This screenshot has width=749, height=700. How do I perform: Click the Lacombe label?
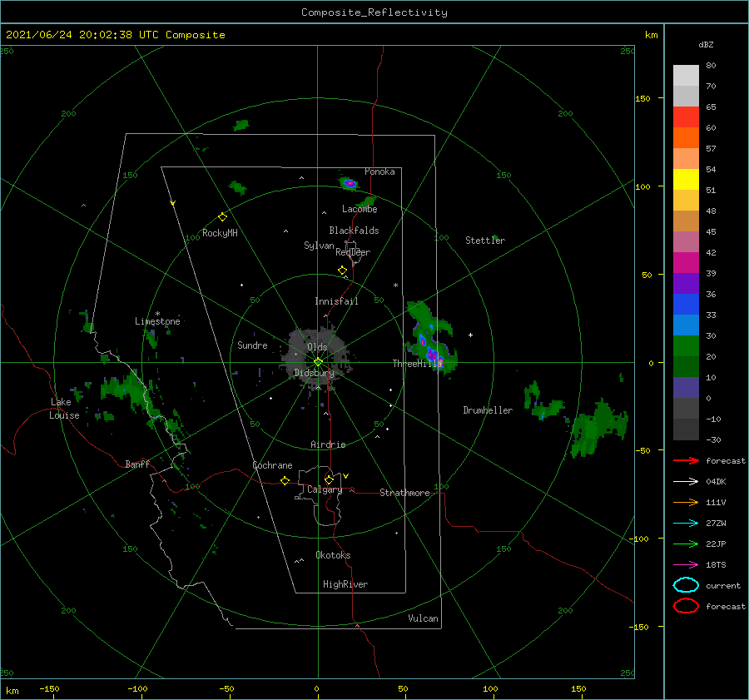pyautogui.click(x=360, y=209)
